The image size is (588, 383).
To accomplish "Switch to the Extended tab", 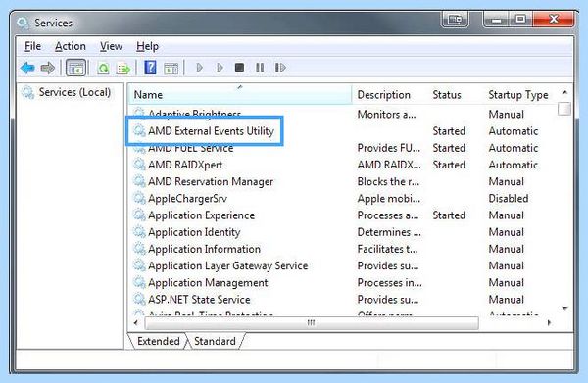I will pos(158,341).
